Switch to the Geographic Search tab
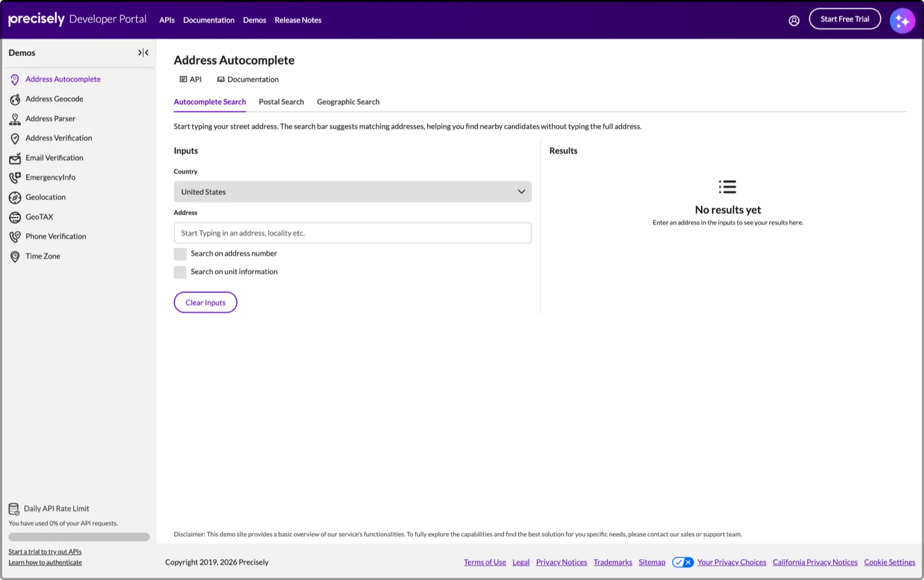Viewport: 924px width, 580px height. click(x=348, y=102)
